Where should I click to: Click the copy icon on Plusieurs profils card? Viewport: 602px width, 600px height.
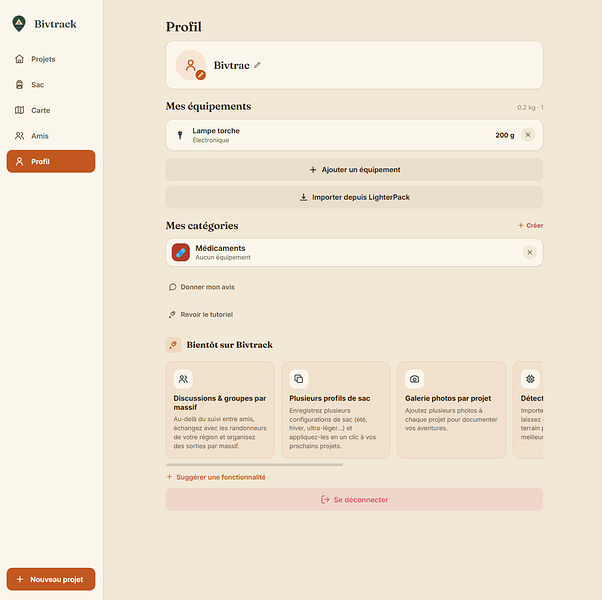299,379
